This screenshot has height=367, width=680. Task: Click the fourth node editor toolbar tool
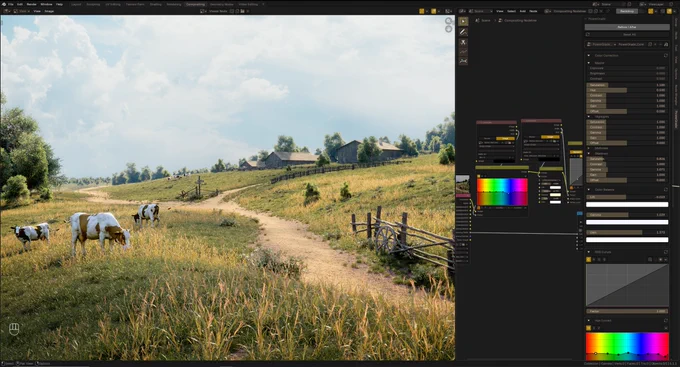[463, 52]
